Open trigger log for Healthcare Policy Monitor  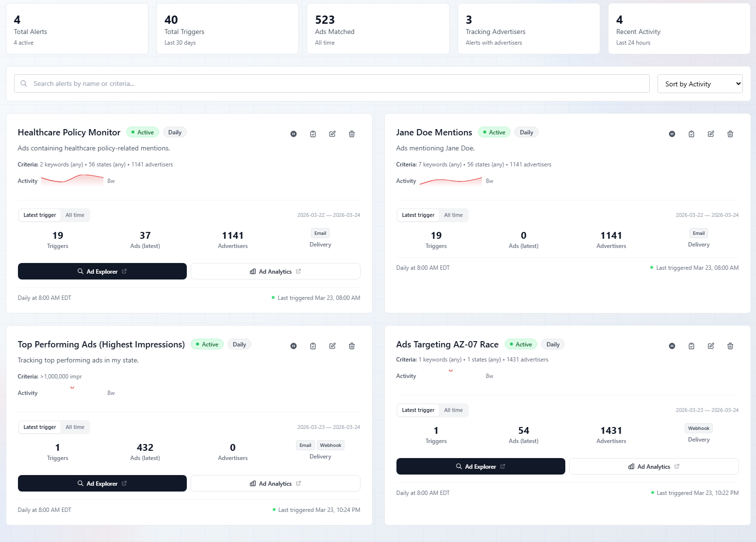312,133
